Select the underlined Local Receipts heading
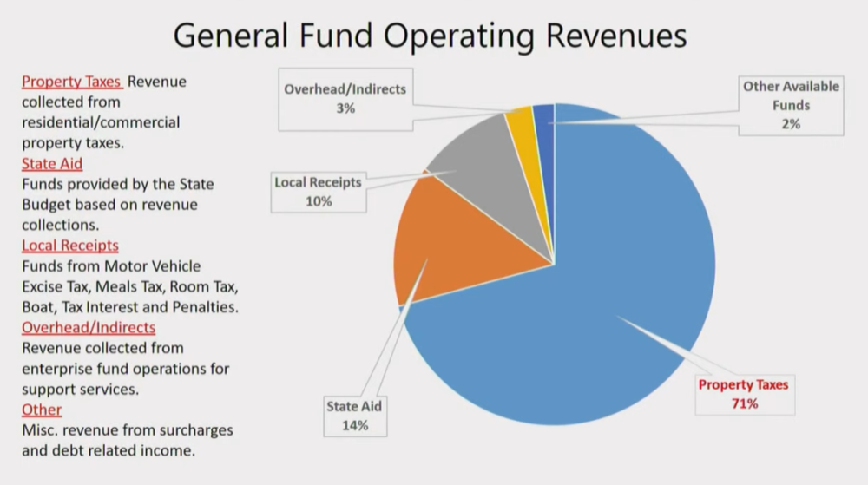The height and width of the screenshot is (485, 868). click(x=69, y=246)
